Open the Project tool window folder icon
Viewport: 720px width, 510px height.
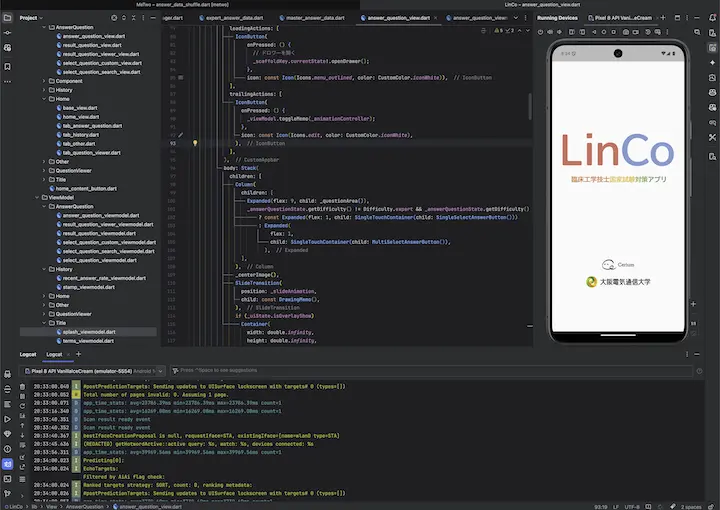pos(7,18)
